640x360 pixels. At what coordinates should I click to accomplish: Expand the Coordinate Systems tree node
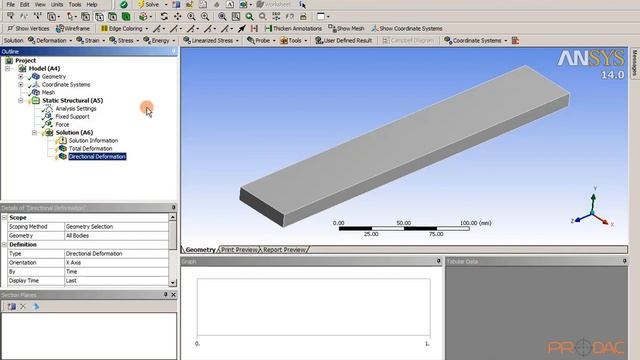click(x=21, y=84)
